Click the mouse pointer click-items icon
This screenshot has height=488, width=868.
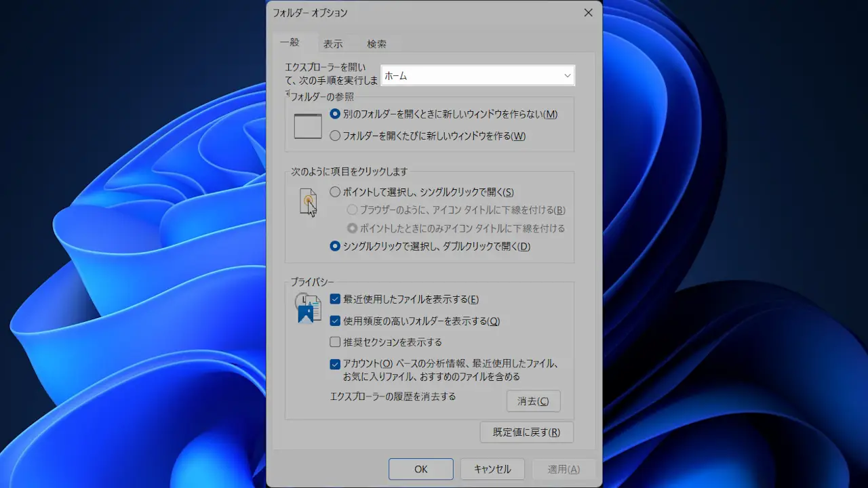pyautogui.click(x=308, y=202)
